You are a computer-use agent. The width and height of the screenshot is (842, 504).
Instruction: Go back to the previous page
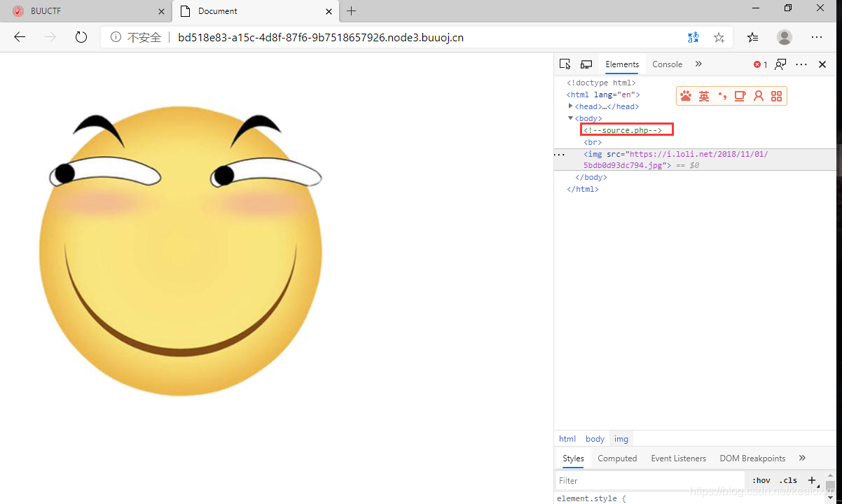click(20, 37)
